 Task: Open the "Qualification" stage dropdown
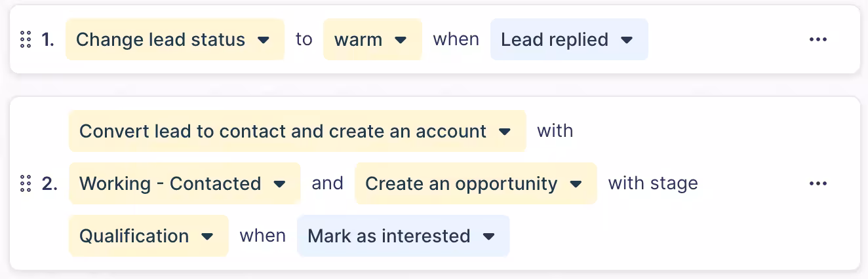148,236
